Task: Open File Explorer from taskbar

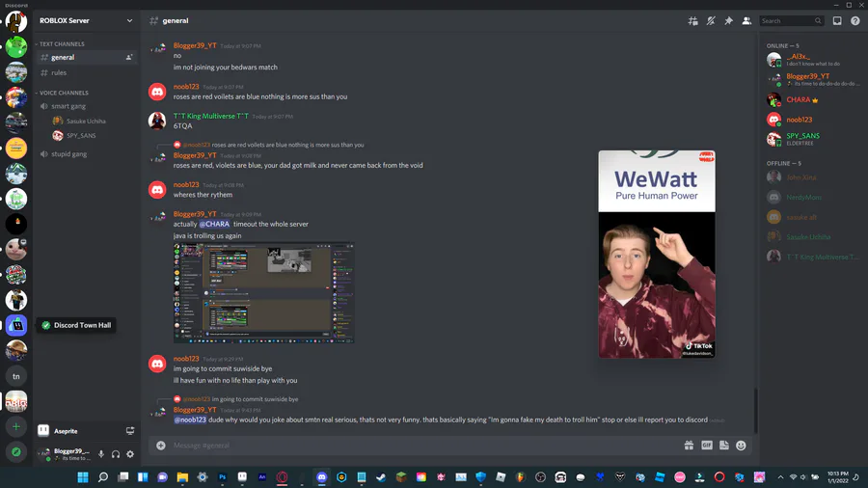Action: 182,477
